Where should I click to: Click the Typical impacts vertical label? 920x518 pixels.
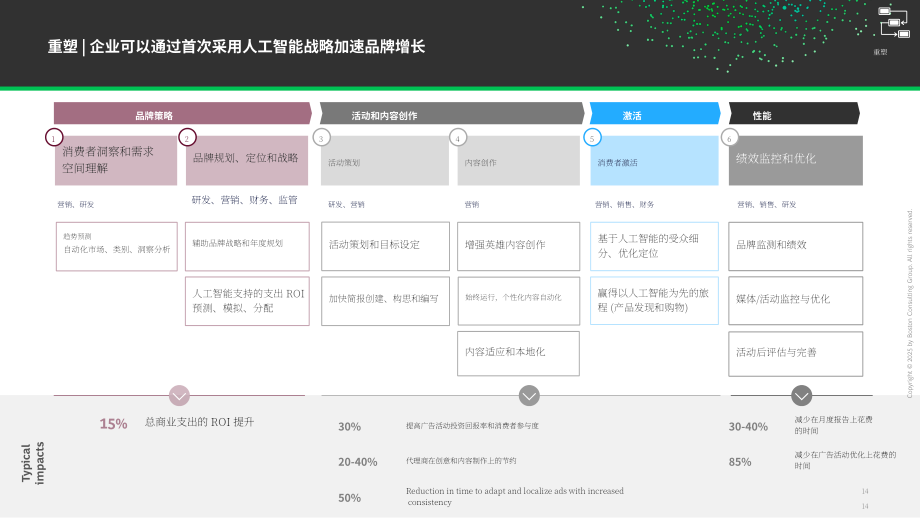point(33,463)
